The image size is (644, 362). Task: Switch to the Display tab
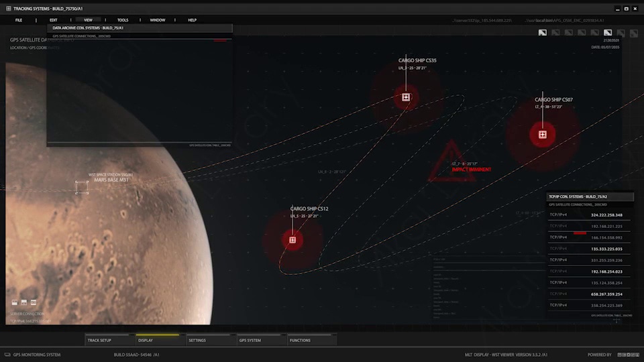(160, 340)
